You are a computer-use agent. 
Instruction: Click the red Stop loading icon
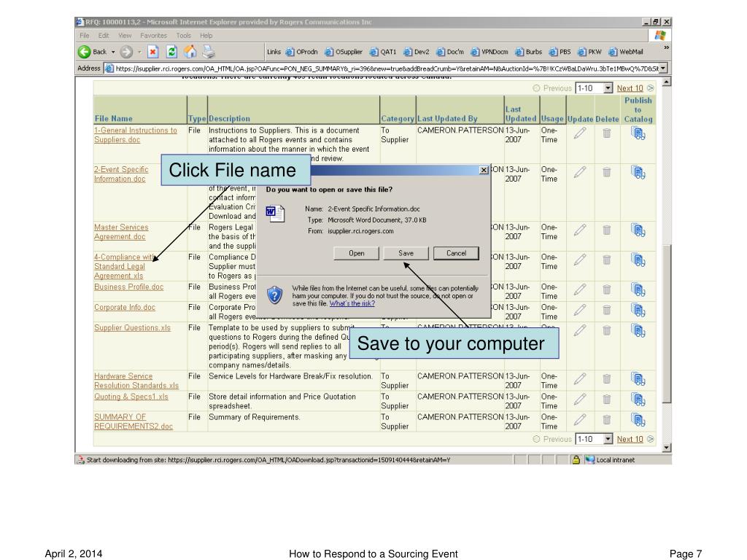point(153,52)
